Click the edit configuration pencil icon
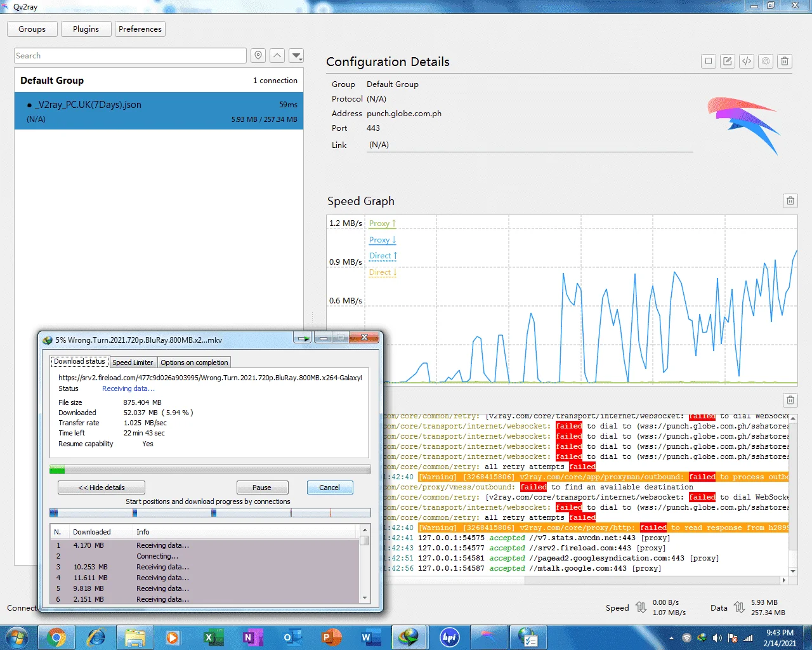This screenshot has width=812, height=650. (x=728, y=61)
